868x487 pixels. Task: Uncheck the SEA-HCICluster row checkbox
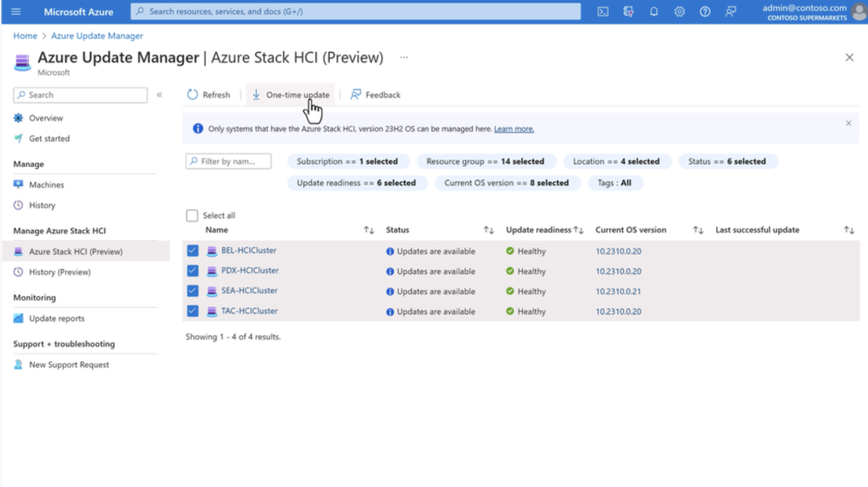pos(192,291)
